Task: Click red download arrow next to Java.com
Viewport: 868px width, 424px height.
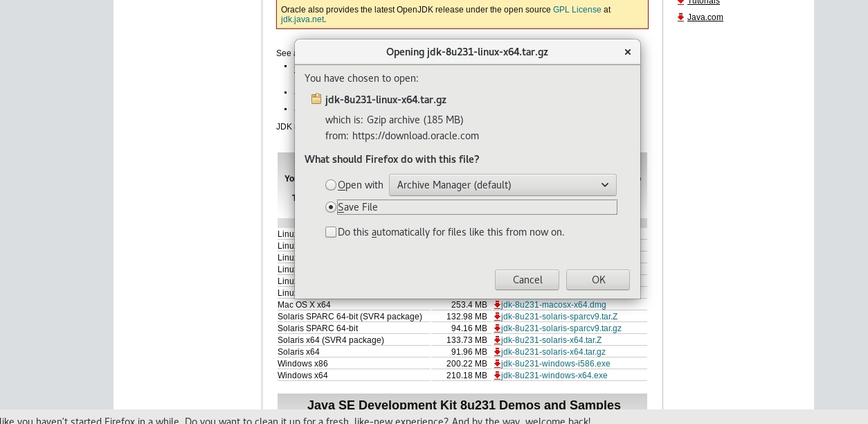Action: (681, 17)
